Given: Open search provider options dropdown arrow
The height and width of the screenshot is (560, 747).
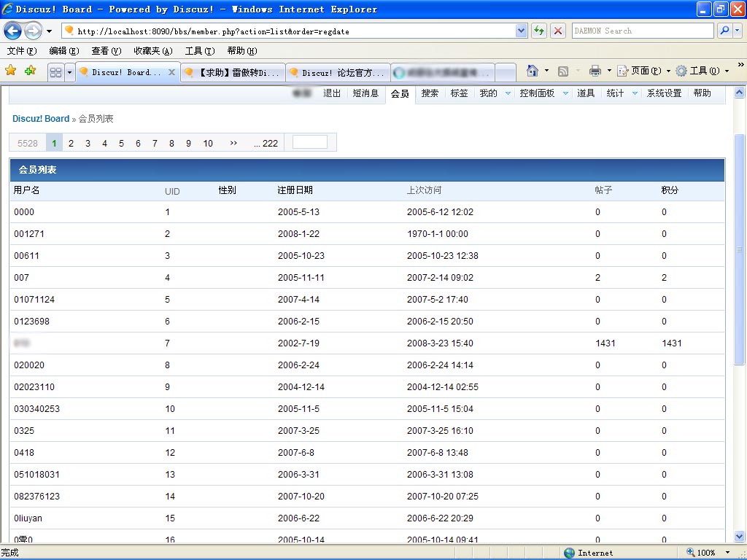Looking at the screenshot, I should (x=738, y=31).
